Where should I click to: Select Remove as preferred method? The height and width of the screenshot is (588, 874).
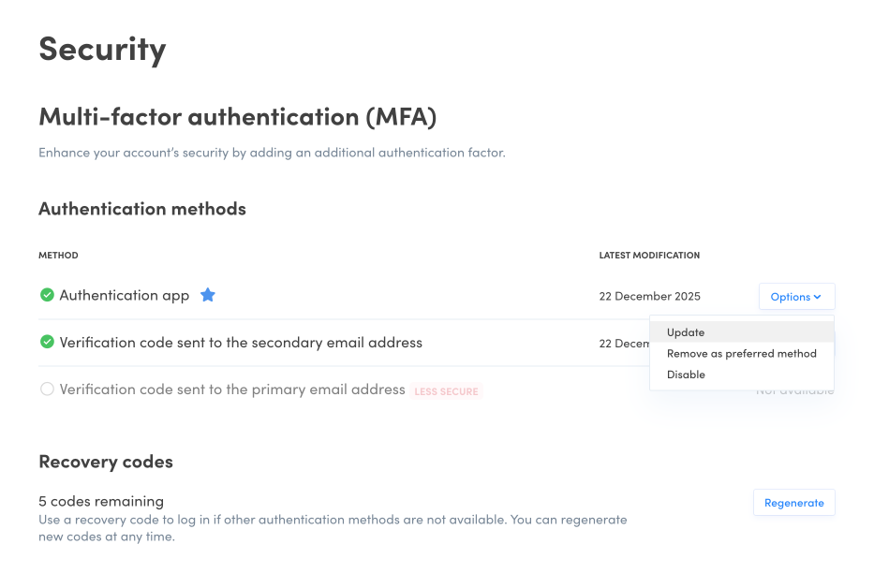(x=741, y=354)
